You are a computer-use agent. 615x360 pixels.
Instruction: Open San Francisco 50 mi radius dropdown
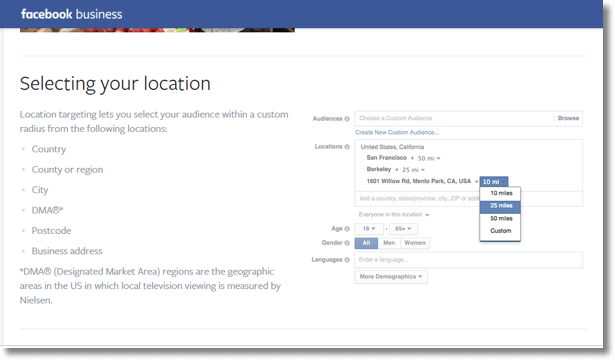coord(429,158)
